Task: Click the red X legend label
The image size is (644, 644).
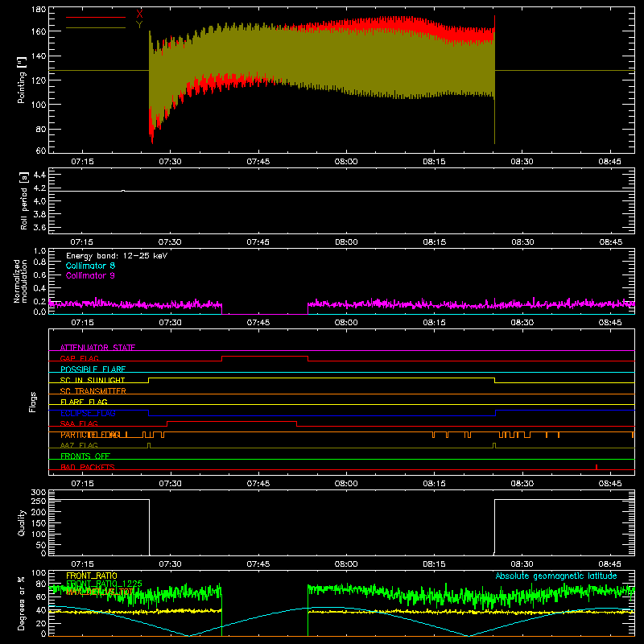Action: click(139, 14)
